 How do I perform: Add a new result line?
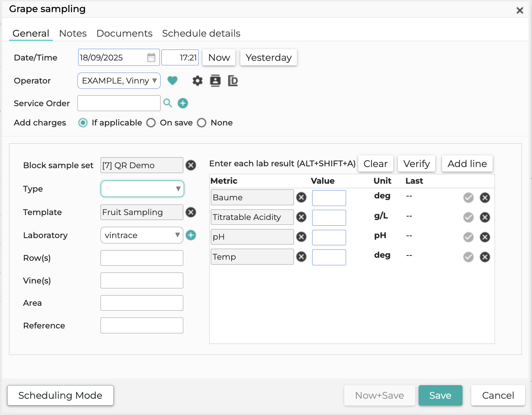coord(467,164)
